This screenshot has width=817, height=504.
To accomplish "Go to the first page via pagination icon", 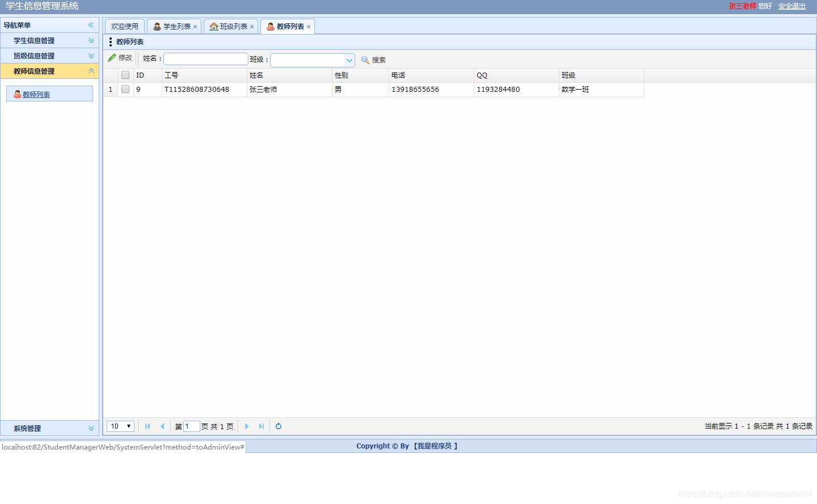I will (148, 426).
